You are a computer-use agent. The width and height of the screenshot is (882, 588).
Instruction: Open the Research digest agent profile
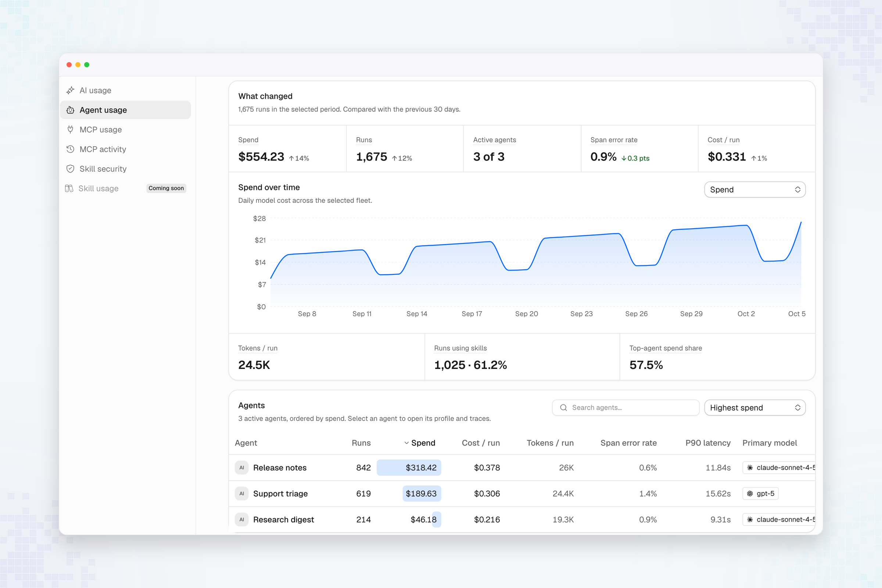coord(521,519)
